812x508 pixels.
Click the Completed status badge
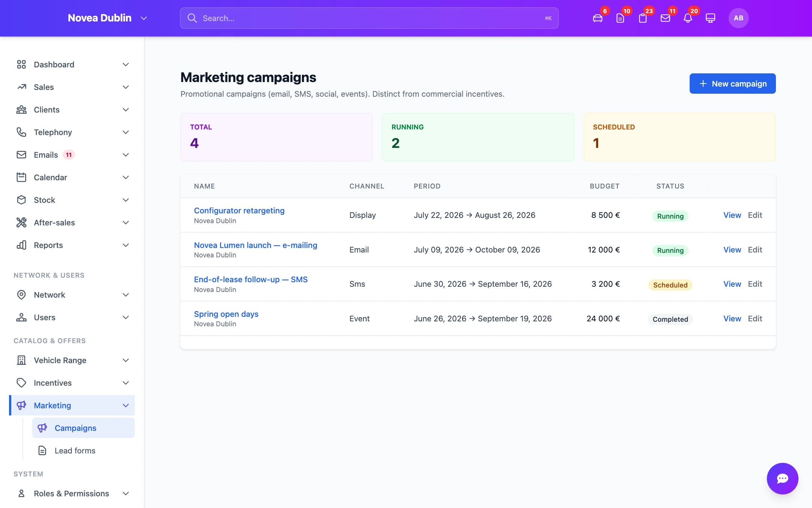670,319
